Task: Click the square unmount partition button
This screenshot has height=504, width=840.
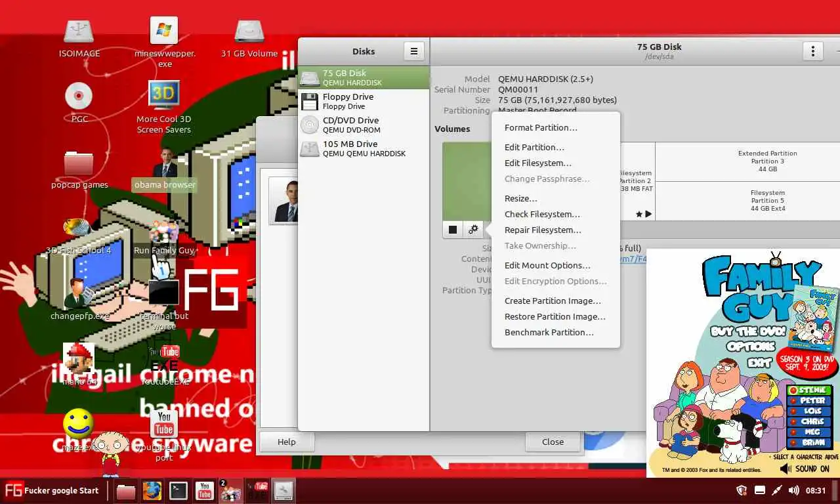Action: (x=453, y=230)
